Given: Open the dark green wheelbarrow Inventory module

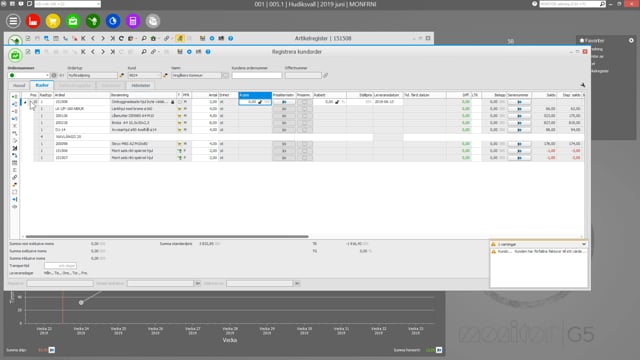Looking at the screenshot, I should coord(93,21).
